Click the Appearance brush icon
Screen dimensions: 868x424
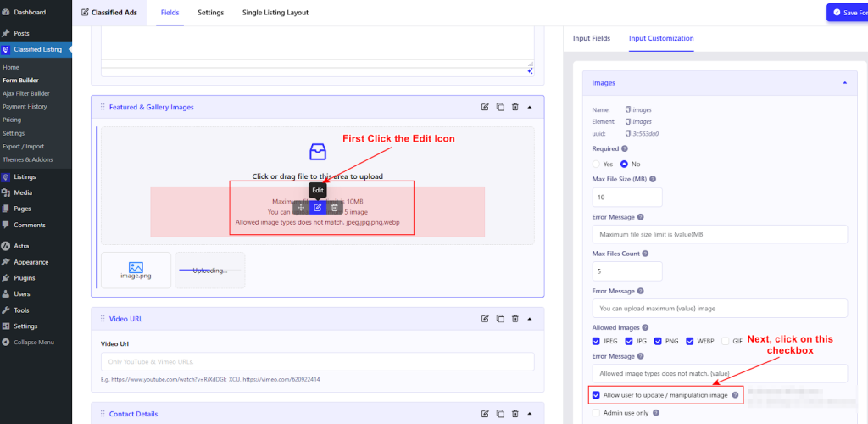(x=6, y=262)
